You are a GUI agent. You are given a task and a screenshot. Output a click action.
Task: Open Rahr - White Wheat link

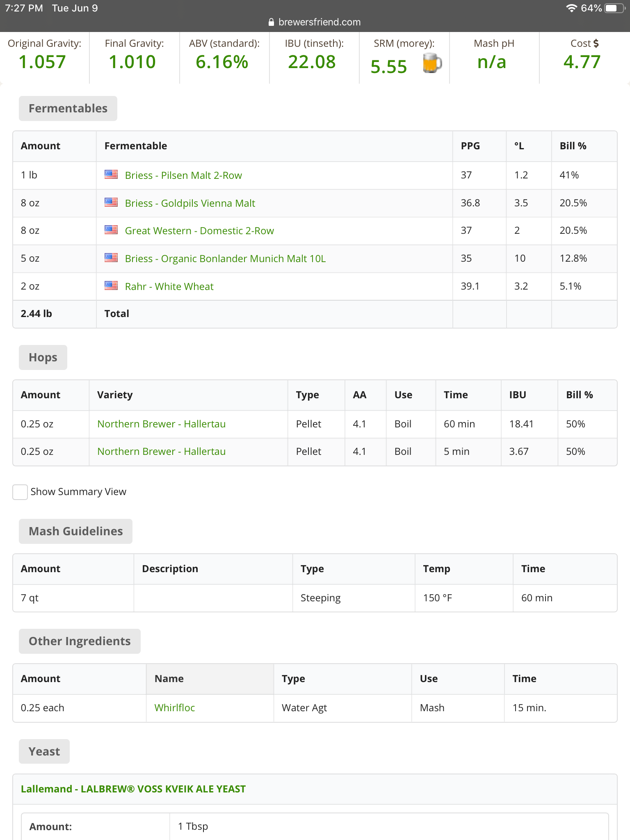pos(169,286)
